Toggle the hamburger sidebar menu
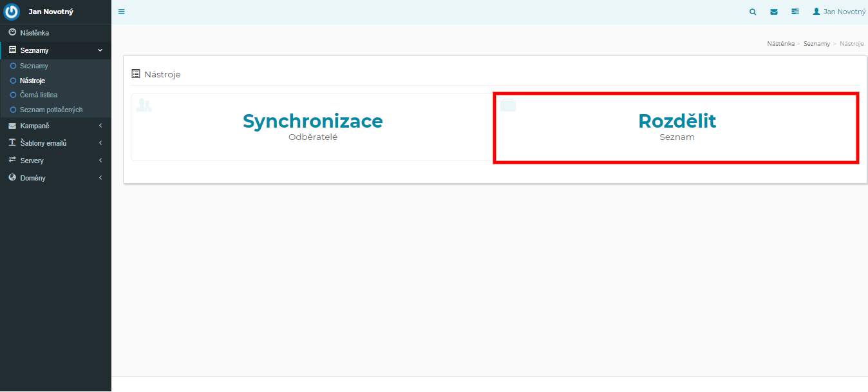Viewport: 868px width, 392px height. (122, 12)
